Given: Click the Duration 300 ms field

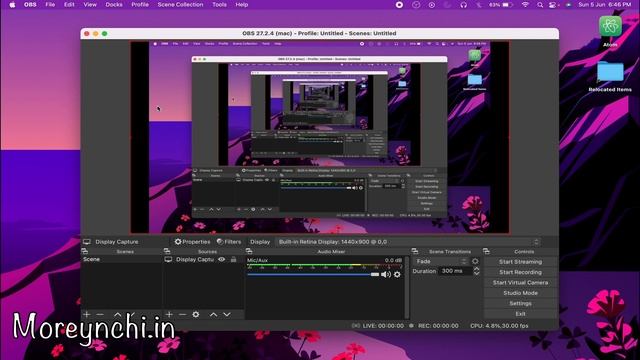Looking at the screenshot, I should [455, 271].
